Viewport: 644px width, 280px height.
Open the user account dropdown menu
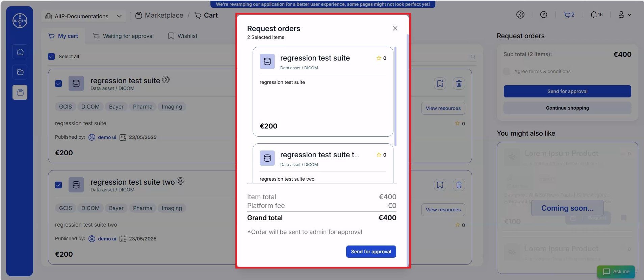pyautogui.click(x=624, y=15)
